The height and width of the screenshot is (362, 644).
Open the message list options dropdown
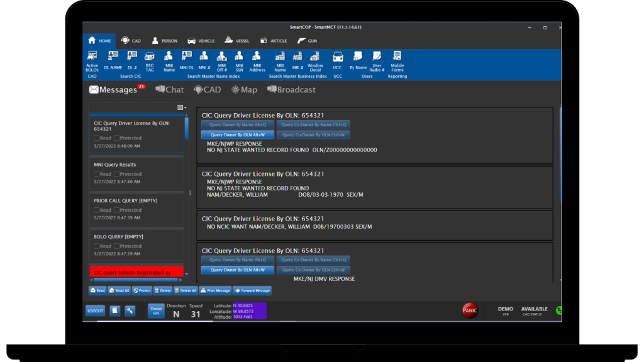pos(182,107)
